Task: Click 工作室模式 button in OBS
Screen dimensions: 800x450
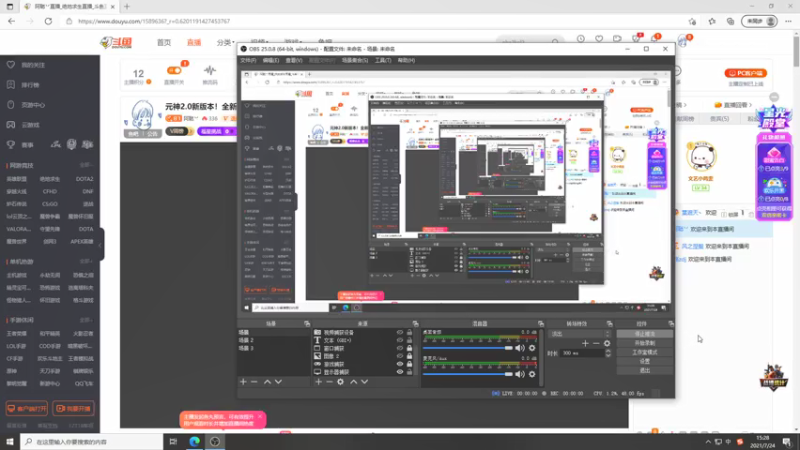Action: [645, 352]
